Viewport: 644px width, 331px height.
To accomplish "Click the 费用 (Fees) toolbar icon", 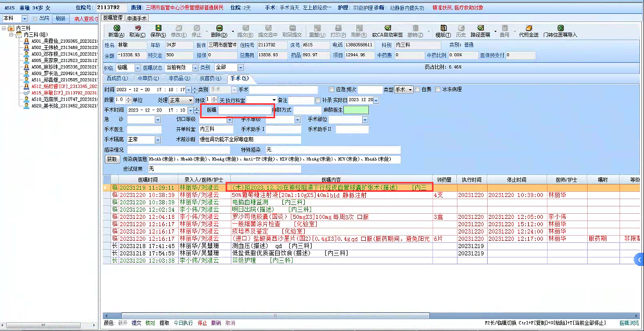I will (504, 28).
